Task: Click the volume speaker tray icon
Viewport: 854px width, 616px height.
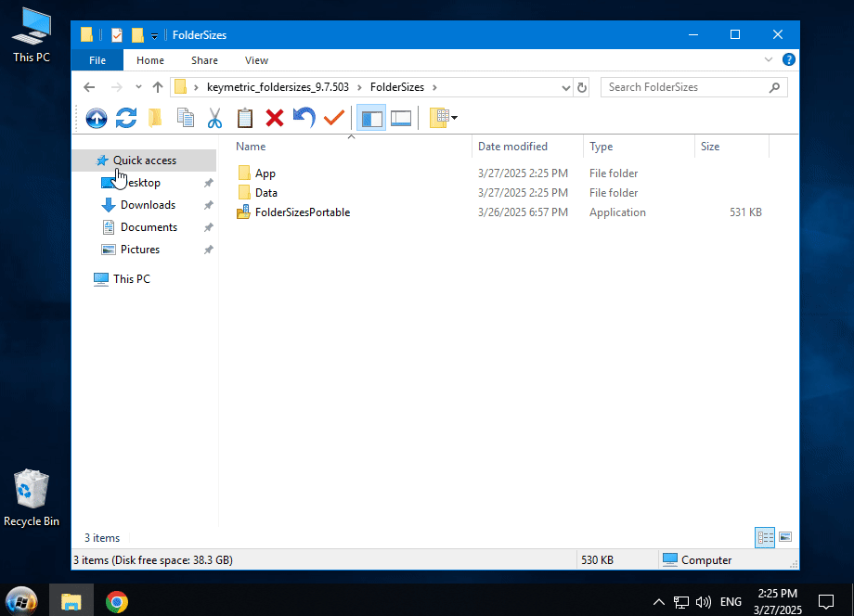Action: [703, 602]
